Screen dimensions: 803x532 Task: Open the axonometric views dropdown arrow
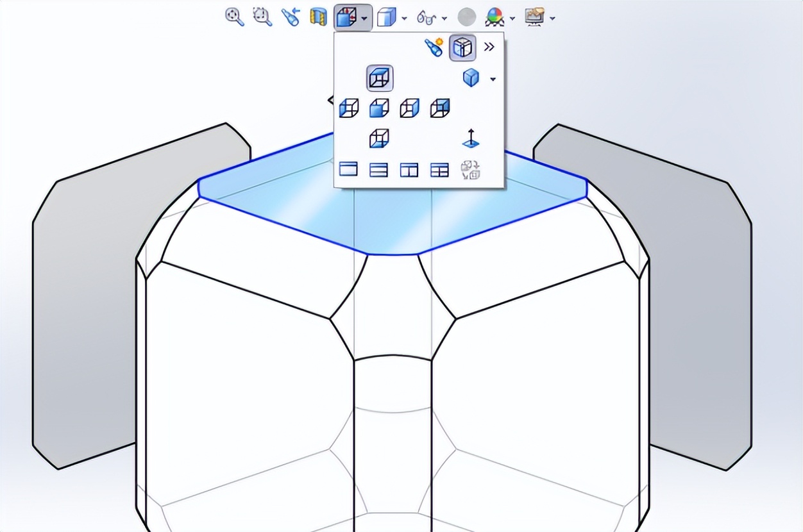493,78
